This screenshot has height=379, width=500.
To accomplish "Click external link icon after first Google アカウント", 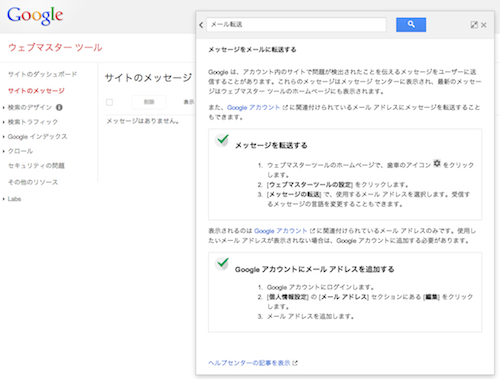I will [285, 108].
